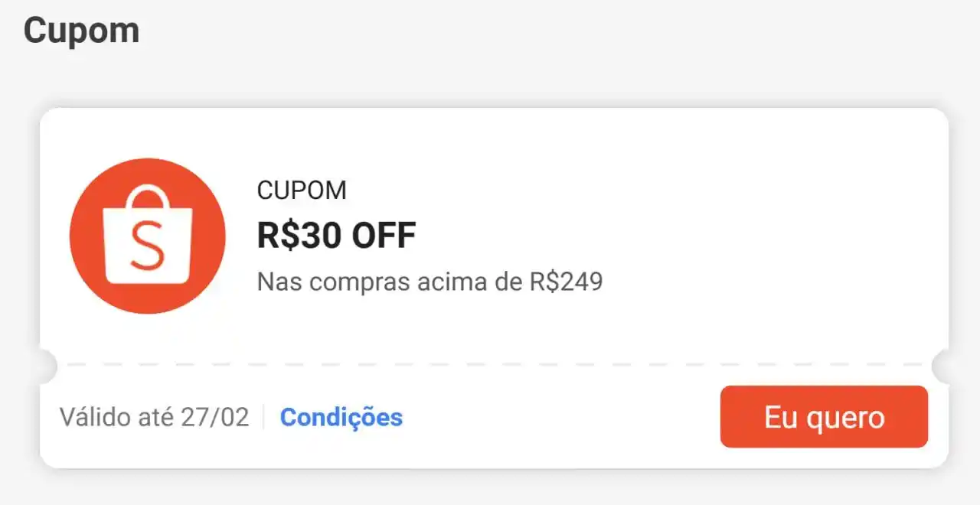Tap the 'Nas compras acima de R$249' condition text
This screenshot has height=505, width=980.
430,282
